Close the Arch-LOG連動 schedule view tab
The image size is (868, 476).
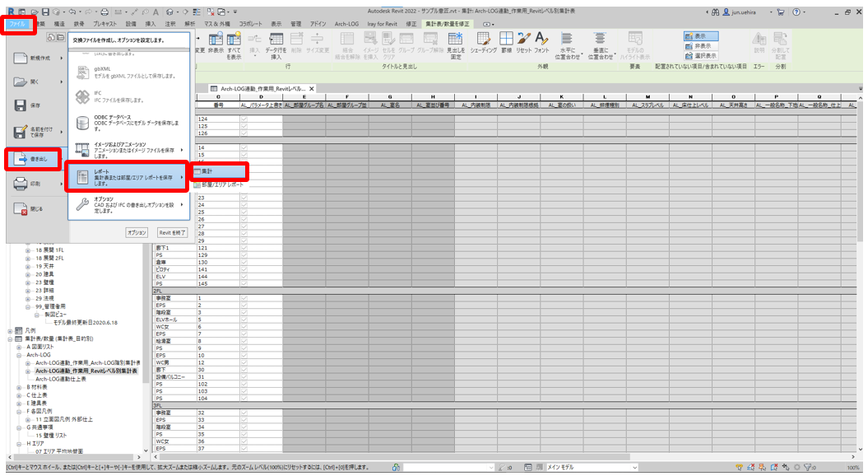312,89
